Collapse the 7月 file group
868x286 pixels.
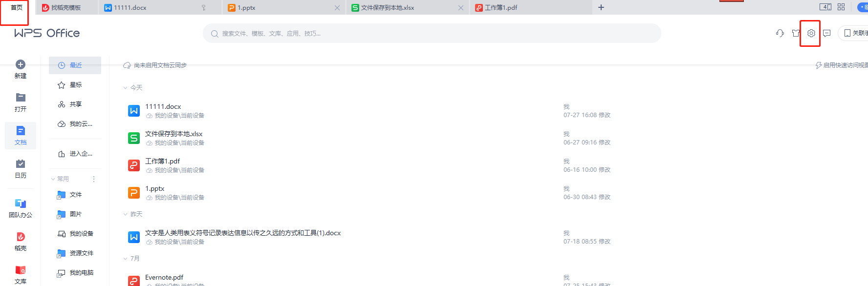tap(125, 259)
